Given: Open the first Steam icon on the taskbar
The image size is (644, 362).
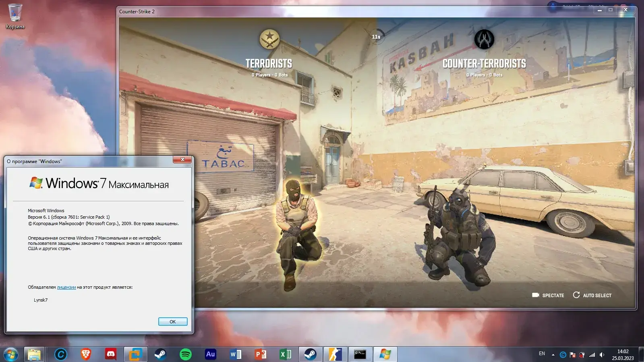Looking at the screenshot, I should [x=160, y=354].
